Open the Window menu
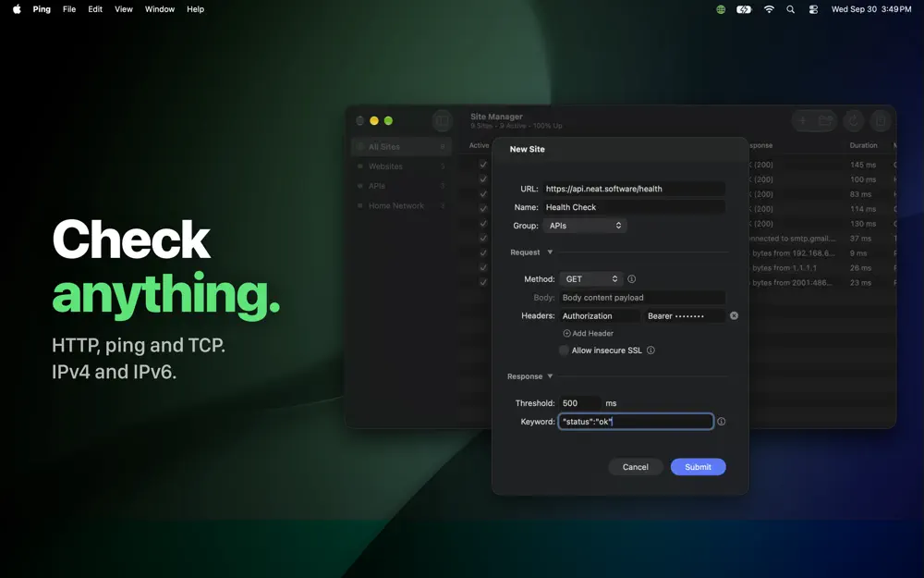This screenshot has width=924, height=578. tap(160, 9)
